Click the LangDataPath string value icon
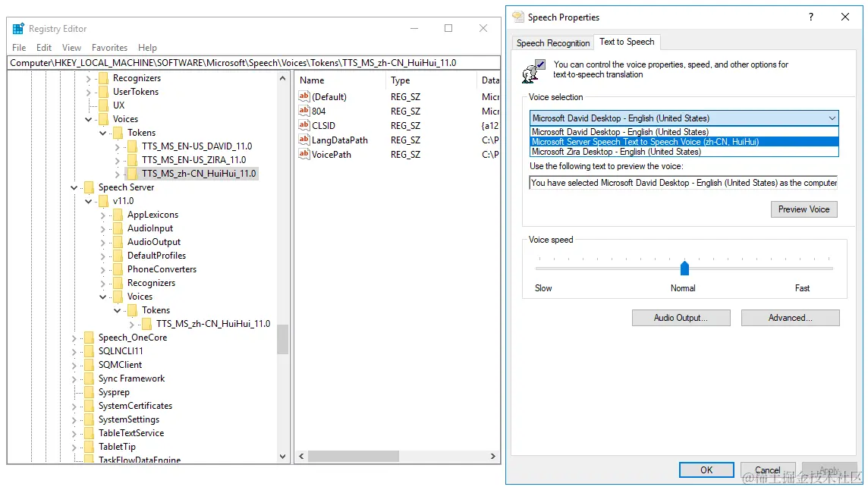Viewport: 868px width, 490px height. 304,140
